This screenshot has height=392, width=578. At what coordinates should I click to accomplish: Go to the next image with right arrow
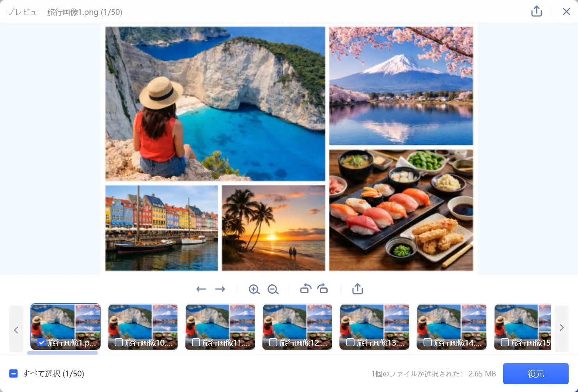click(220, 289)
